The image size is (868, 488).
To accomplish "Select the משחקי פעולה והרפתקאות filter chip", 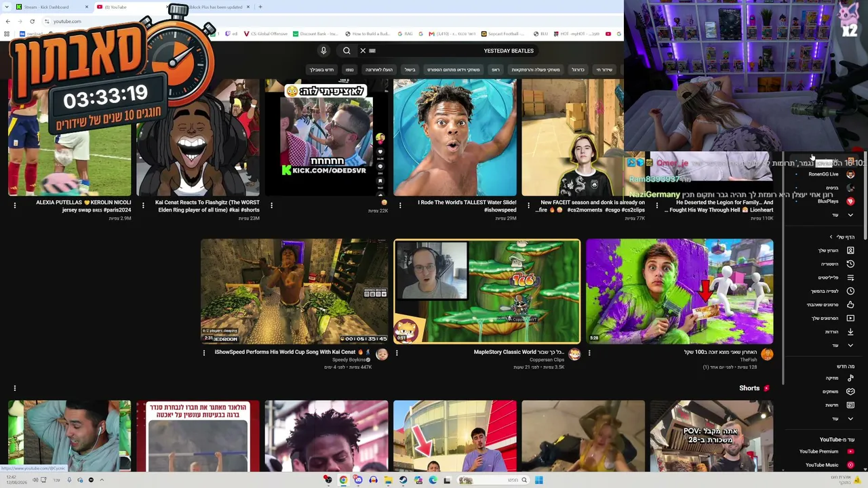I will click(536, 70).
